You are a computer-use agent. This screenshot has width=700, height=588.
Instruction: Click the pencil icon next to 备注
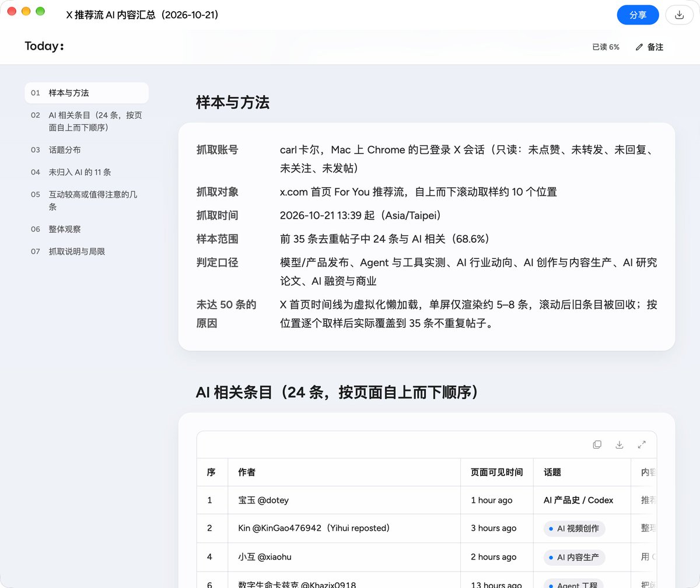(x=639, y=47)
